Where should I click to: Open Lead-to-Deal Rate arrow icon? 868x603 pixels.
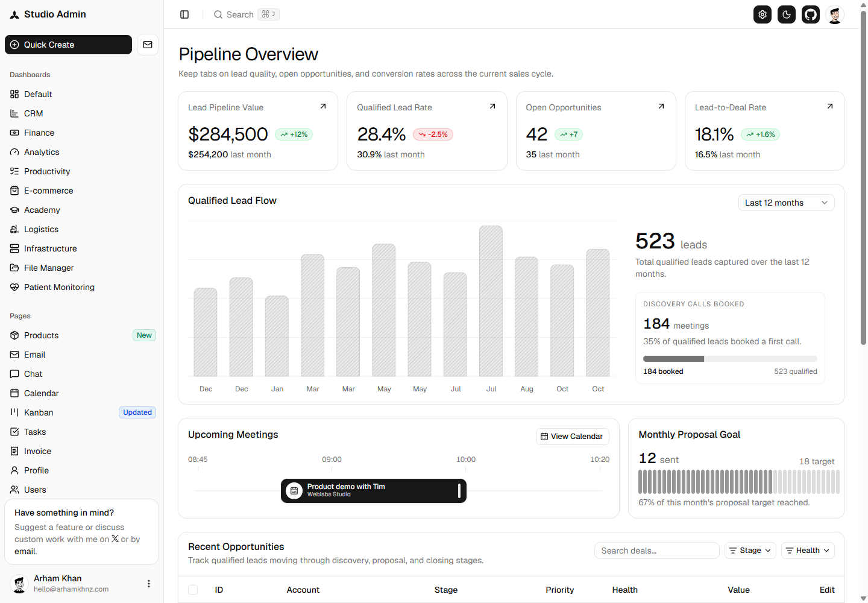click(x=830, y=106)
